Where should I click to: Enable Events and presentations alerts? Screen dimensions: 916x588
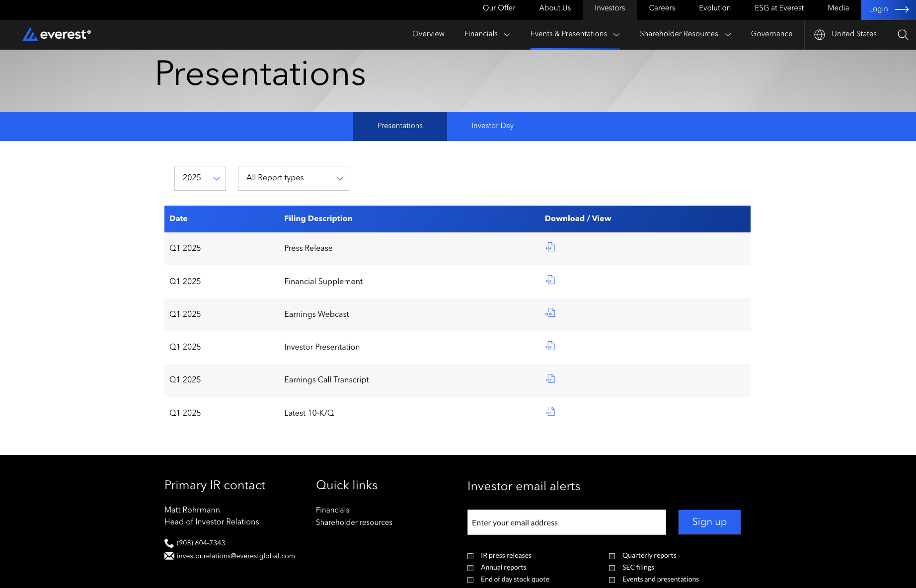pos(612,580)
